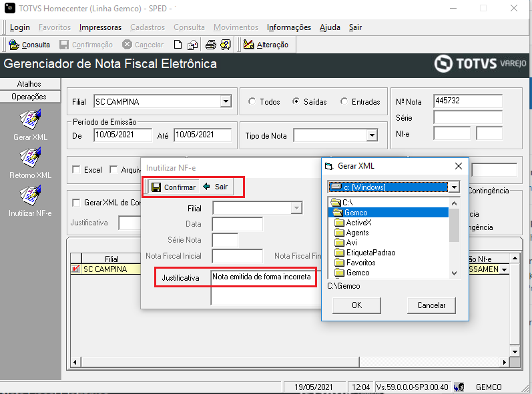532x394 pixels.
Task: Click the Consulta toolbar icon
Action: tap(14, 45)
